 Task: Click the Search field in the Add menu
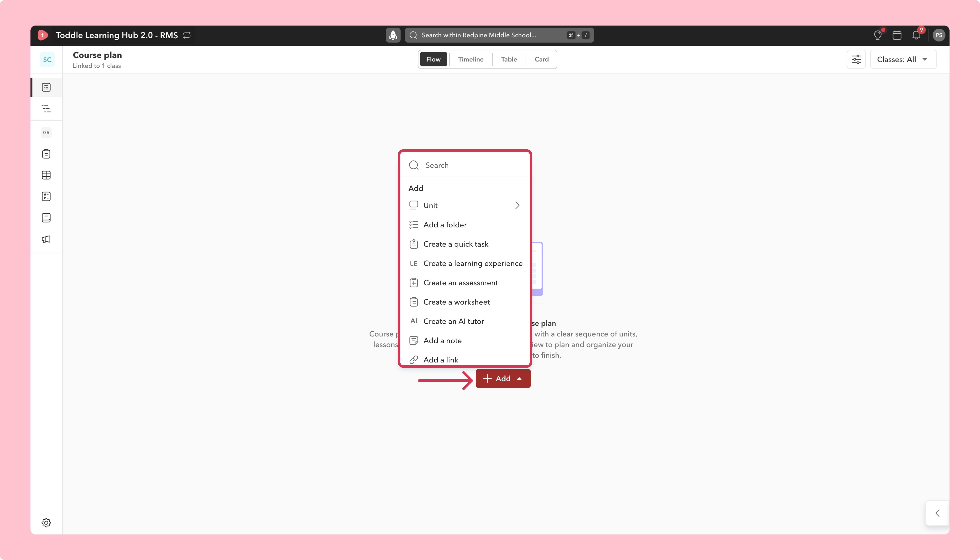[465, 165]
